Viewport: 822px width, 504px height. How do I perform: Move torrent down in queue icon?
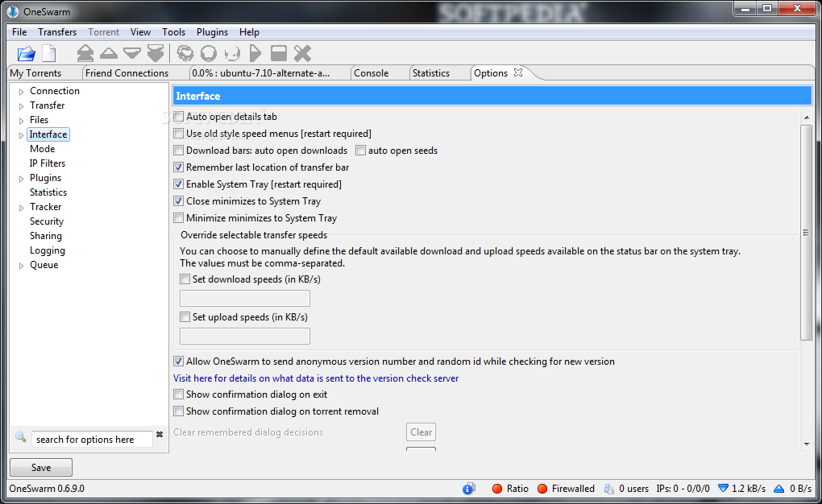[131, 53]
